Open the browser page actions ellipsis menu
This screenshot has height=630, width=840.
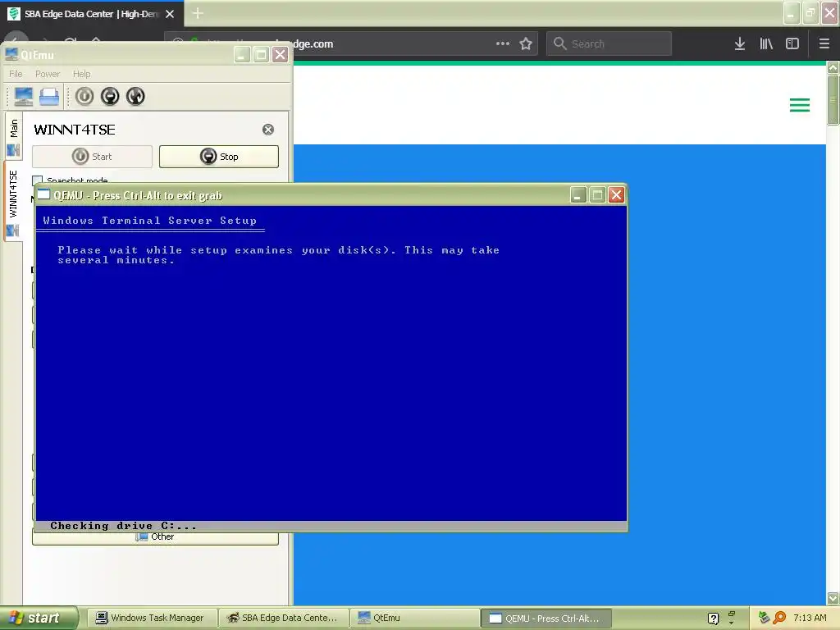pyautogui.click(x=503, y=43)
